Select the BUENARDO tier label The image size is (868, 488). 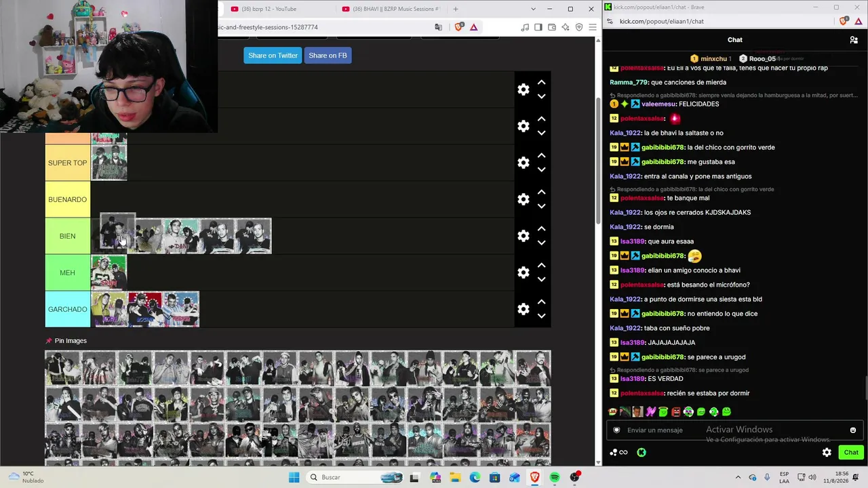pyautogui.click(x=68, y=199)
